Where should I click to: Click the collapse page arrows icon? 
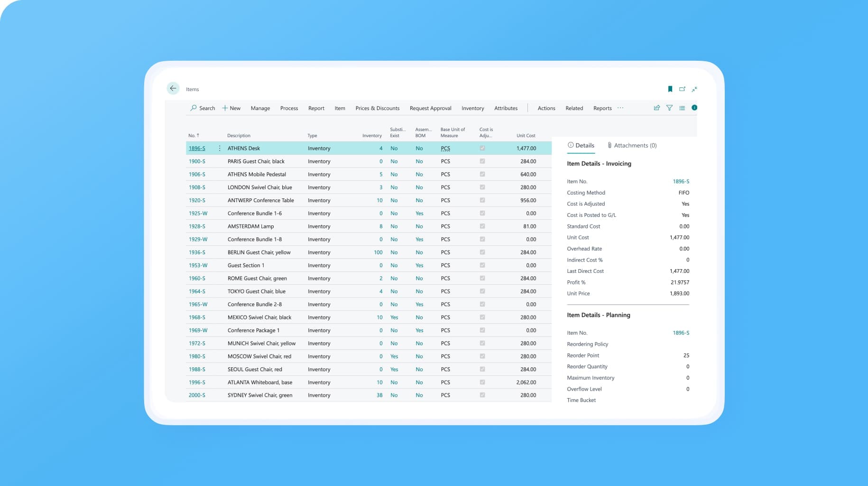(694, 89)
